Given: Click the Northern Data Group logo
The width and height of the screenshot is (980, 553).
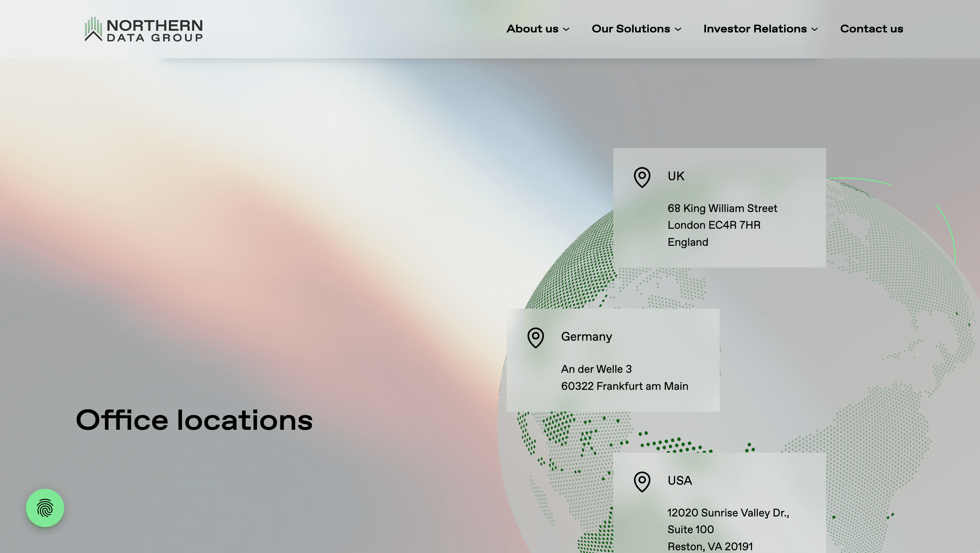Looking at the screenshot, I should [143, 29].
